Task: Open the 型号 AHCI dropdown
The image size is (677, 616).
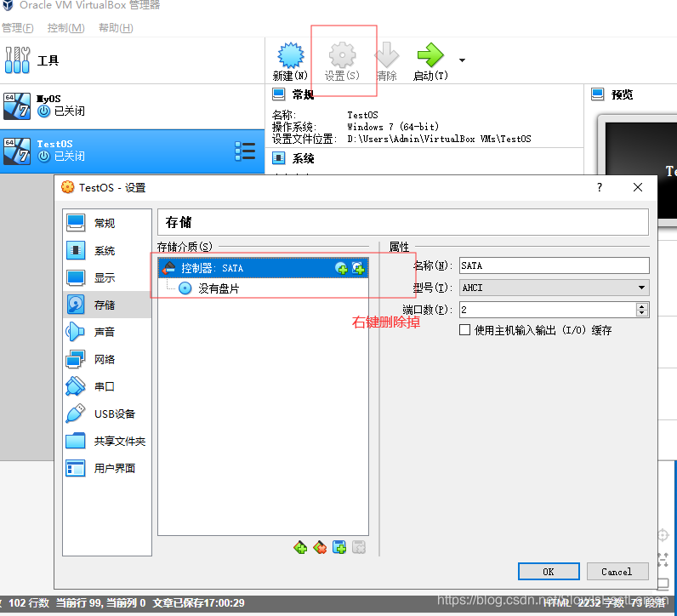Action: click(554, 288)
